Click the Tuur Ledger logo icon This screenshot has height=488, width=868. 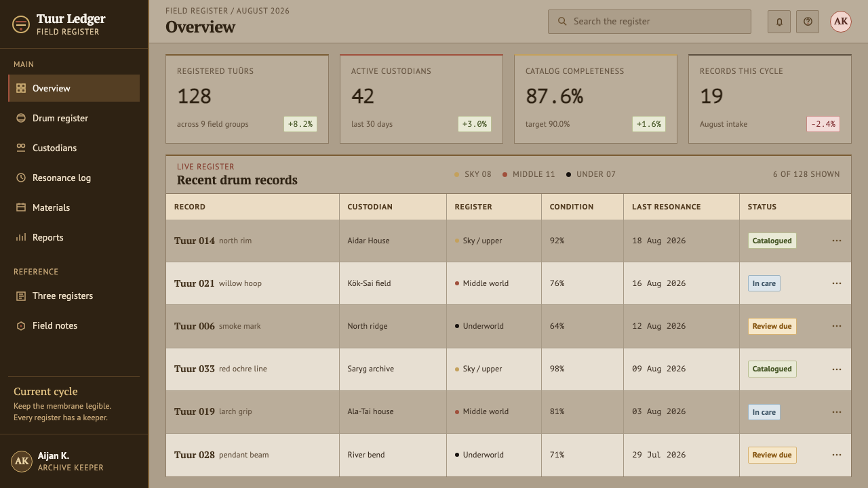(x=21, y=24)
